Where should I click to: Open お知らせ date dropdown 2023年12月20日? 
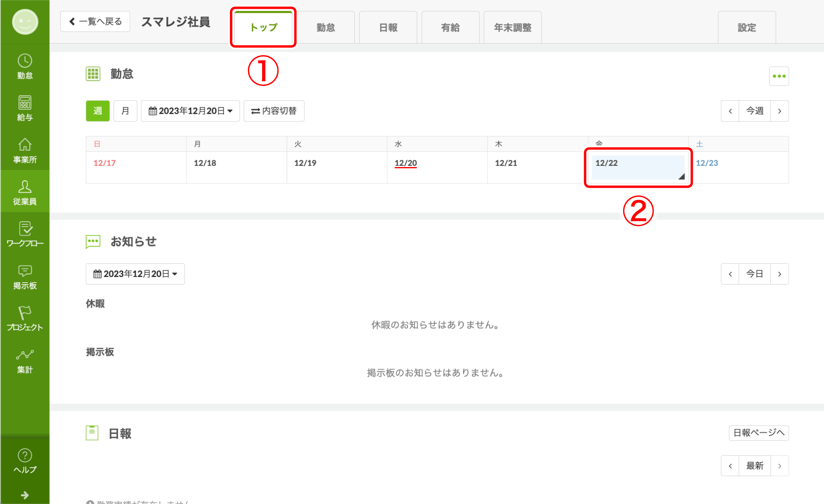click(135, 274)
